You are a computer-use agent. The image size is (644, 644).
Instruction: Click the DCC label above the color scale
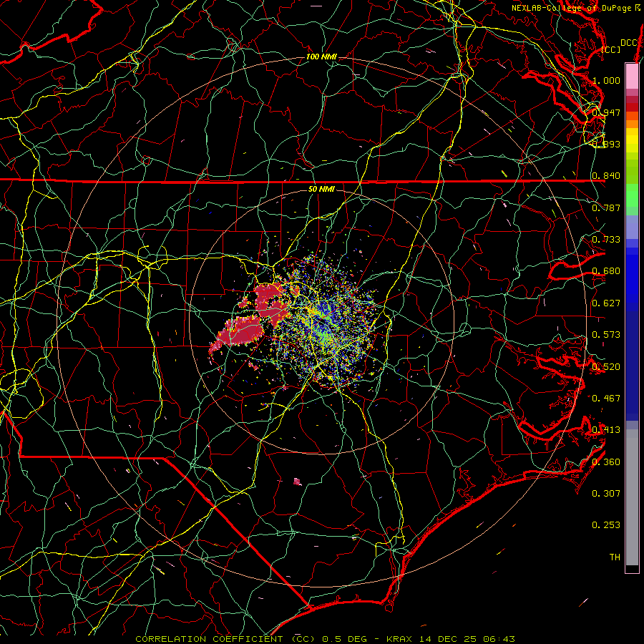pos(628,42)
